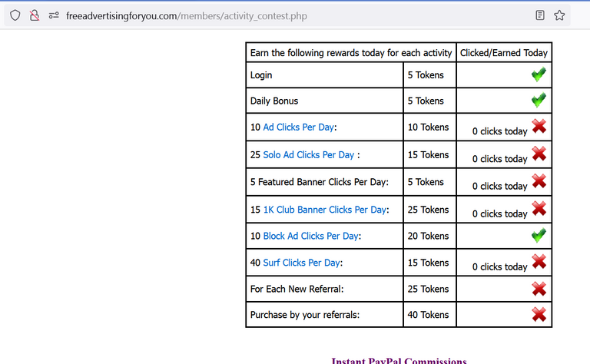
Task: Click the Purchase by your referrals text
Action: click(305, 315)
